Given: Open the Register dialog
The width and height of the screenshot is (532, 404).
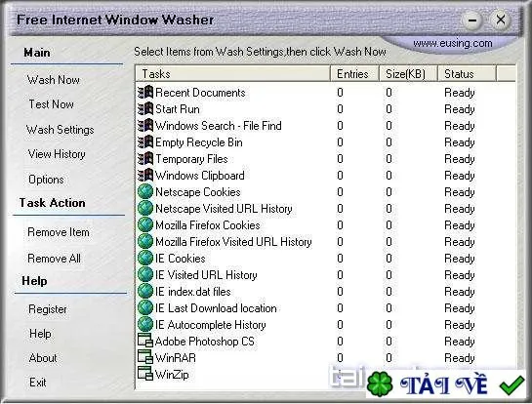Looking at the screenshot, I should [48, 309].
